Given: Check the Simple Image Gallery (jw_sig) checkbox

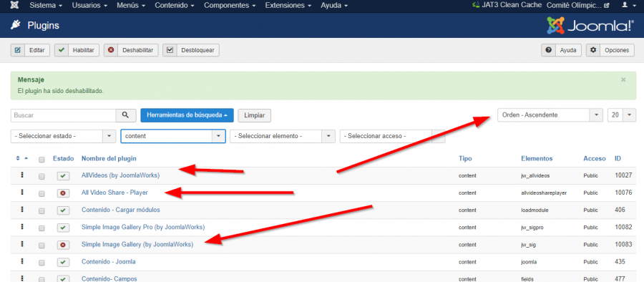Looking at the screenshot, I should (x=42, y=245).
